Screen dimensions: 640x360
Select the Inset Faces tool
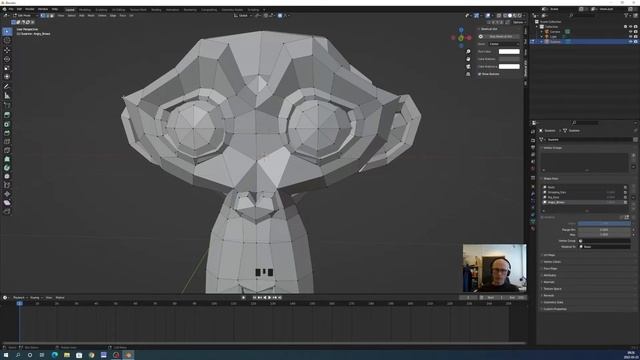pos(7,124)
